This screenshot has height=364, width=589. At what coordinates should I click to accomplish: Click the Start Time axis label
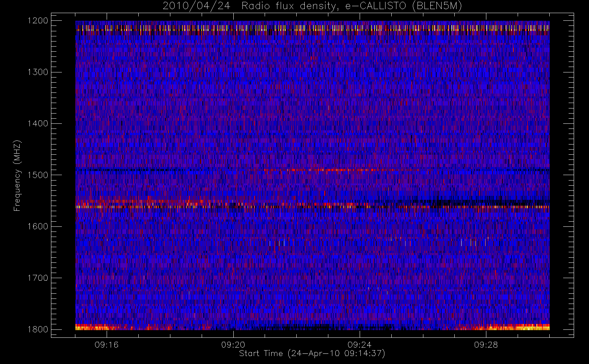[312, 353]
